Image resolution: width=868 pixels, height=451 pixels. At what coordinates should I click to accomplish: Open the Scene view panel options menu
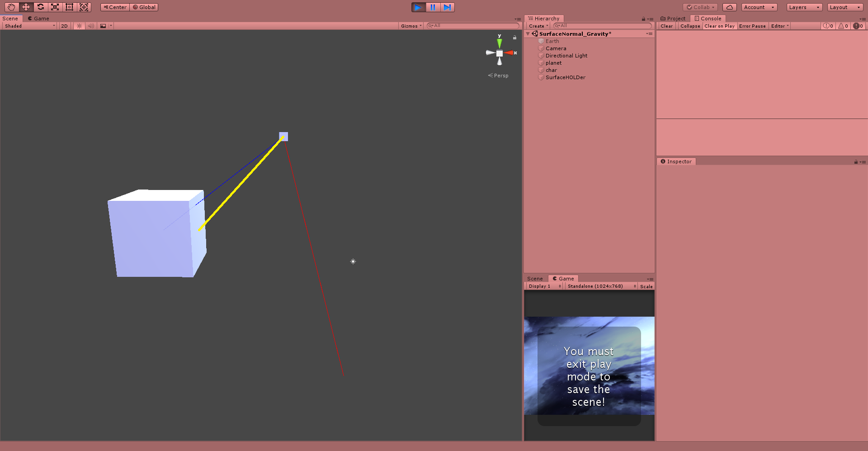tap(518, 19)
